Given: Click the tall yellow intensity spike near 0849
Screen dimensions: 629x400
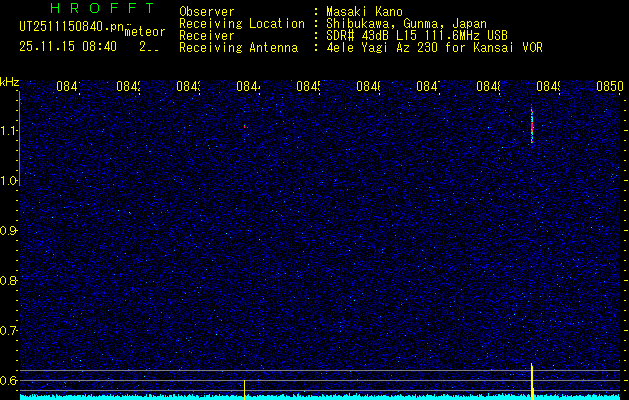Looking at the screenshot, I should [x=532, y=381].
